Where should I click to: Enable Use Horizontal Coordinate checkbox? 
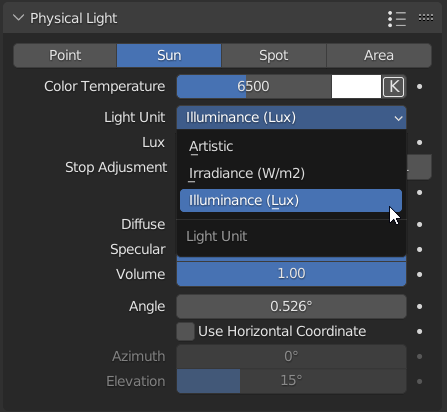coord(185,331)
